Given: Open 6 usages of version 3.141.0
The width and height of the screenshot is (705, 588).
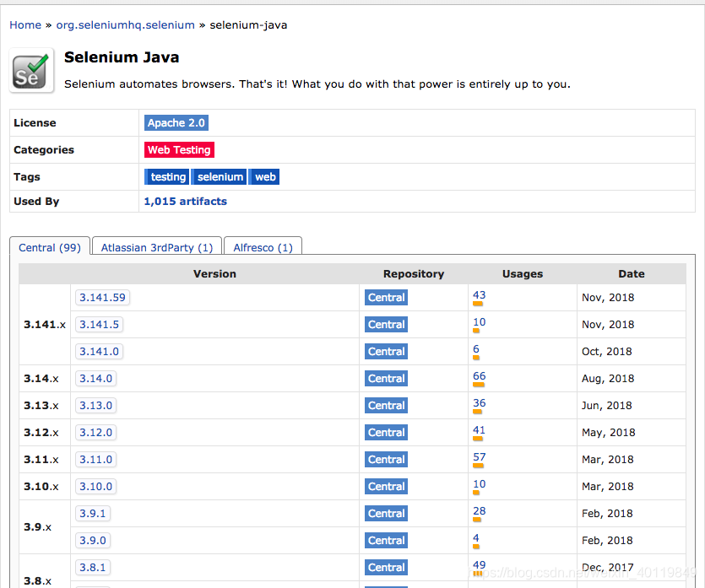Looking at the screenshot, I should 476,349.
